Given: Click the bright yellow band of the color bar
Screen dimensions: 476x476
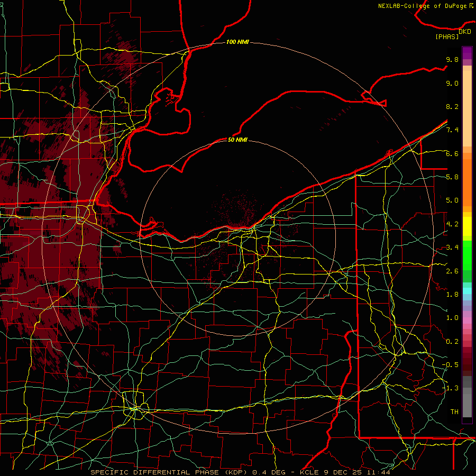Looking at the screenshot, I should click(467, 226).
